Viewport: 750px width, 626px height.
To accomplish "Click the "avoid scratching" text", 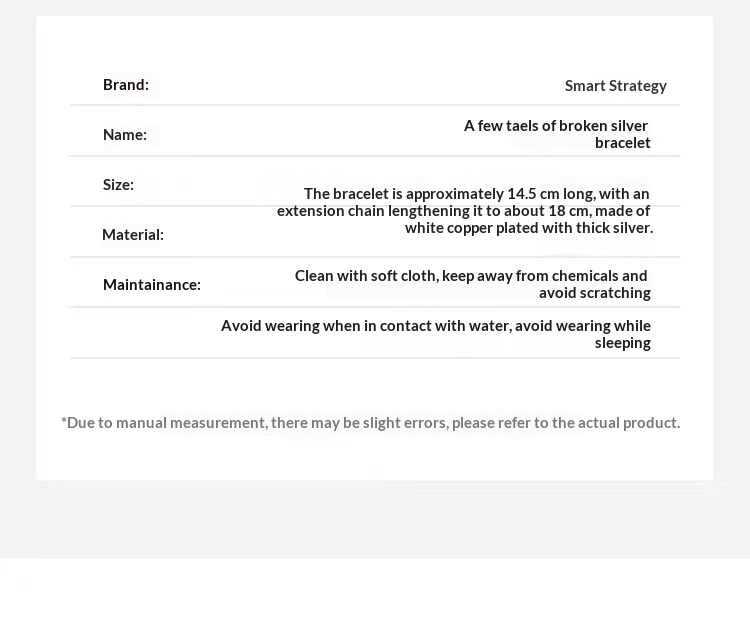I will click(x=594, y=293).
